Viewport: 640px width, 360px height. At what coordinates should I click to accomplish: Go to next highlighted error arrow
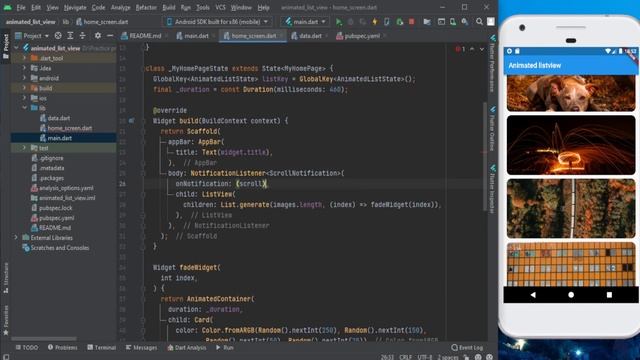coord(482,49)
